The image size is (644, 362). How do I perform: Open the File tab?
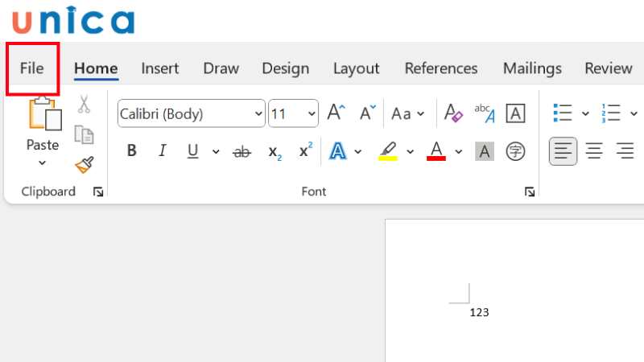click(x=32, y=68)
